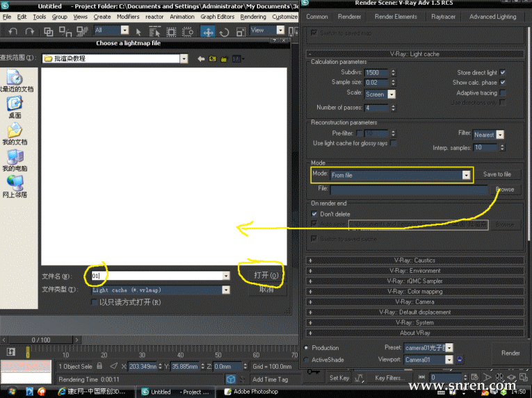Open the selection filter 'All' dropdown

point(125,31)
